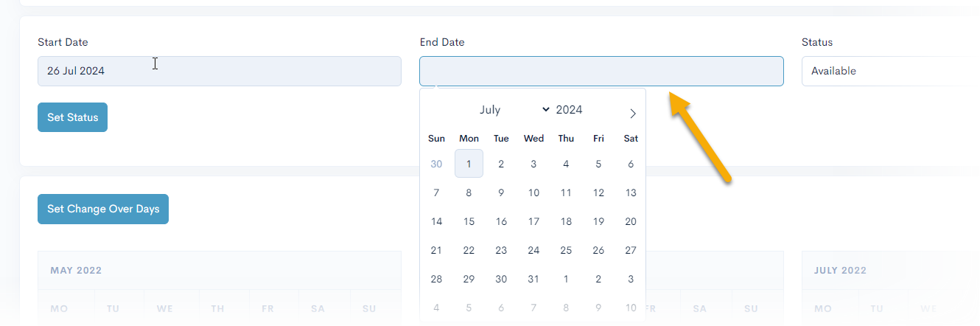Pick July 28 in the date picker
This screenshot has width=980, height=326.
(x=436, y=280)
